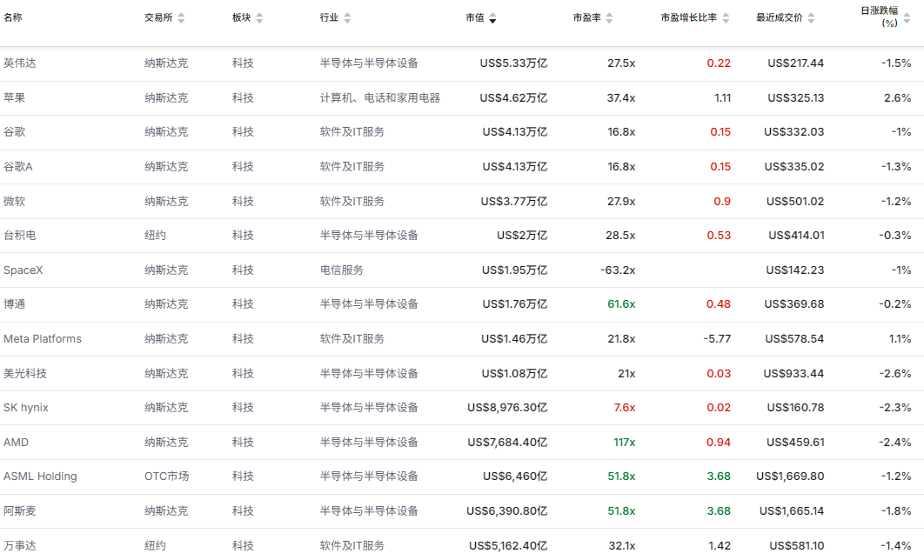This screenshot has width=924, height=560.
Task: Open the 谷歌A stock name
Action: (18, 167)
